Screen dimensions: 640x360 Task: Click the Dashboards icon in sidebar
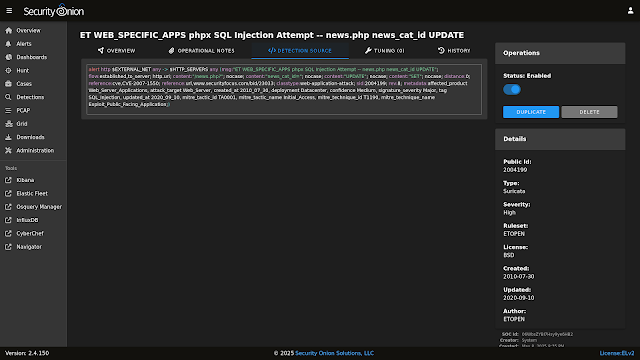(8, 57)
